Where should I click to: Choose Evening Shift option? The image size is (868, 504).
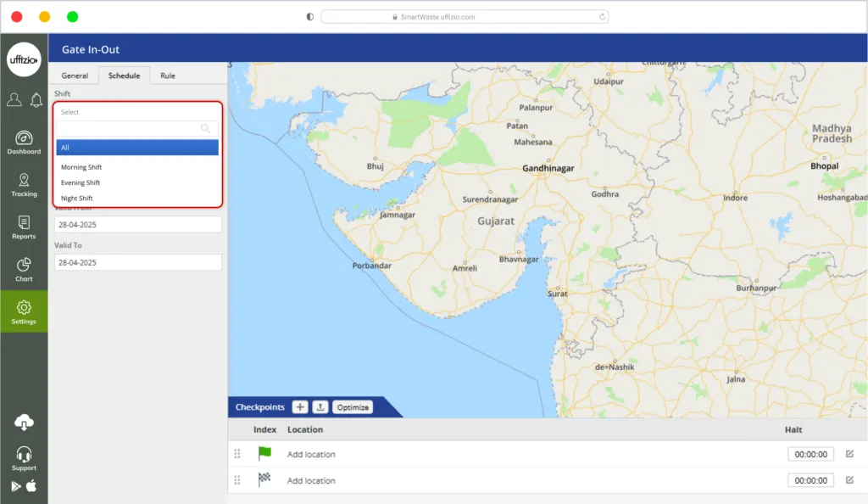coord(81,182)
